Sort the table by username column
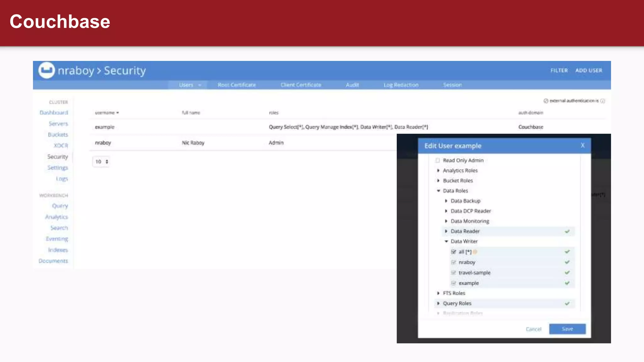The image size is (644, 362). click(x=107, y=112)
